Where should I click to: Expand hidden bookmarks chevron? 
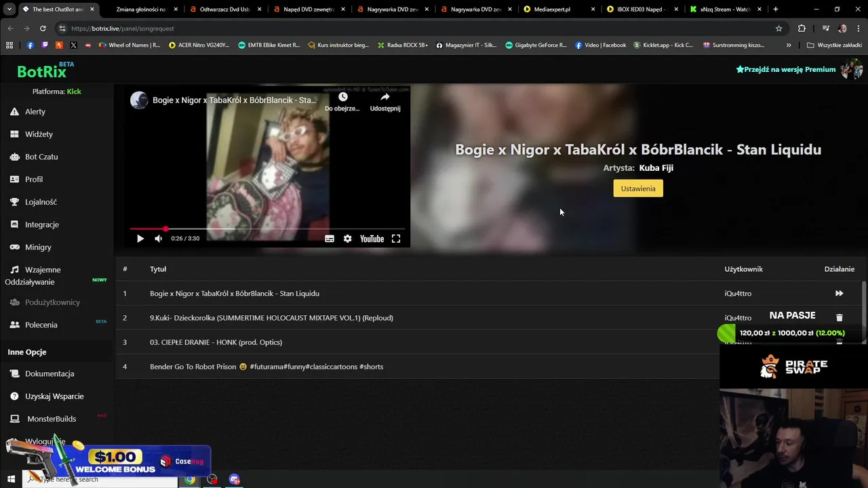click(789, 45)
